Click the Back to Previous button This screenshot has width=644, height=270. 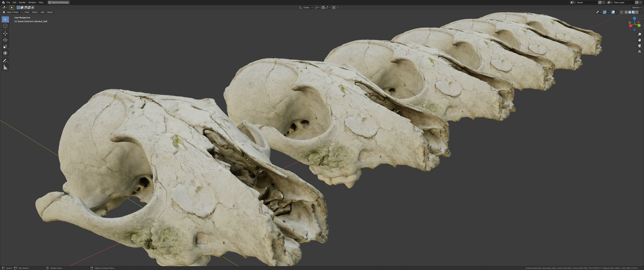pyautogui.click(x=58, y=2)
